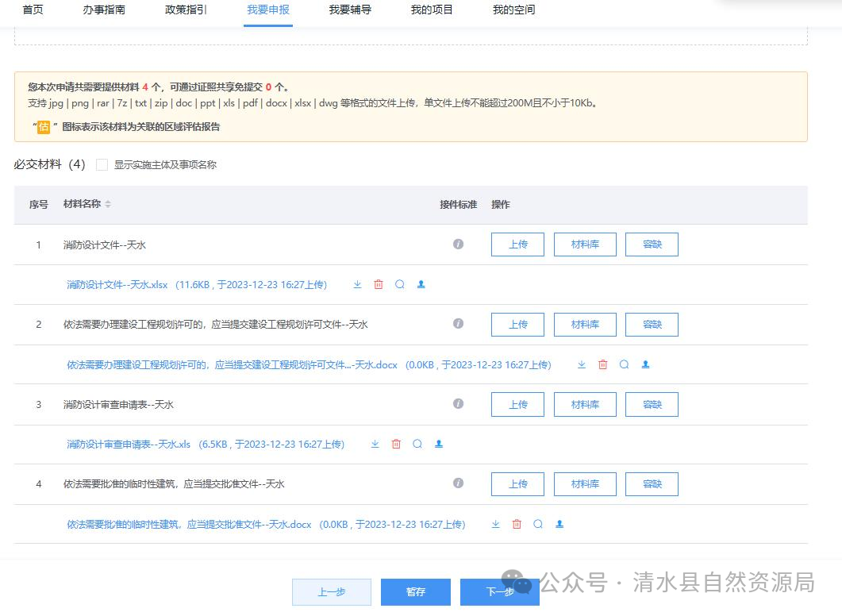
Task: Click 上传 button for 消防设计文件--天水
Action: [517, 244]
